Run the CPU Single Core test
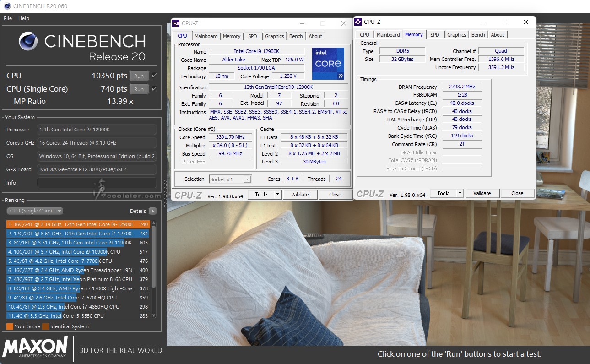 (x=139, y=89)
